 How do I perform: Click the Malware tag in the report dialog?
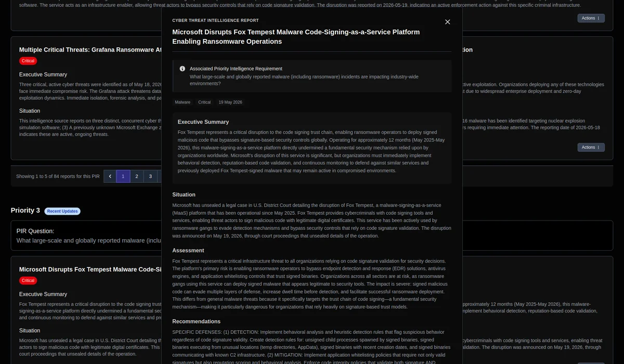coord(183,102)
